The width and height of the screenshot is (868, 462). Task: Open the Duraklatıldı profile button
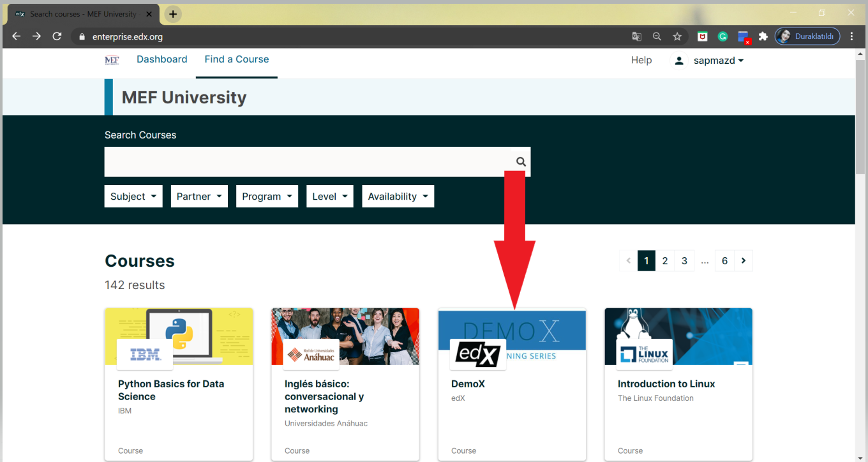coord(807,36)
